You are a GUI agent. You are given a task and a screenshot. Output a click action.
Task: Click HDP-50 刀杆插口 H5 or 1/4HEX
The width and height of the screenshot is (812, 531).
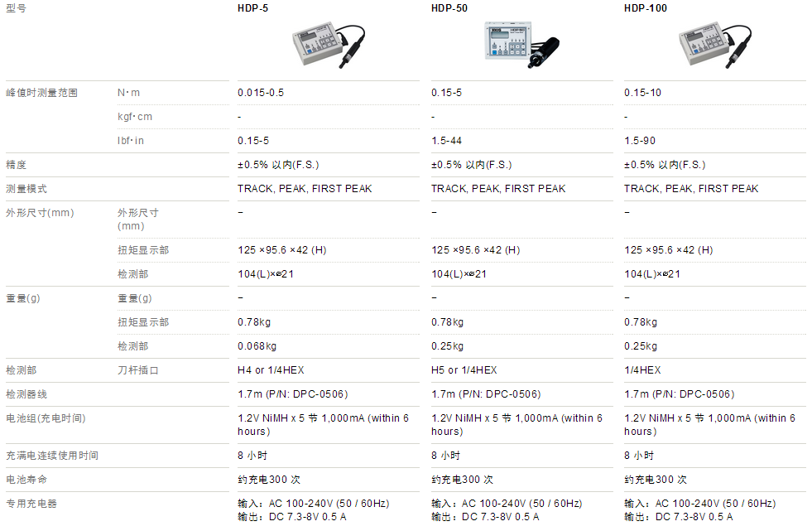(464, 370)
